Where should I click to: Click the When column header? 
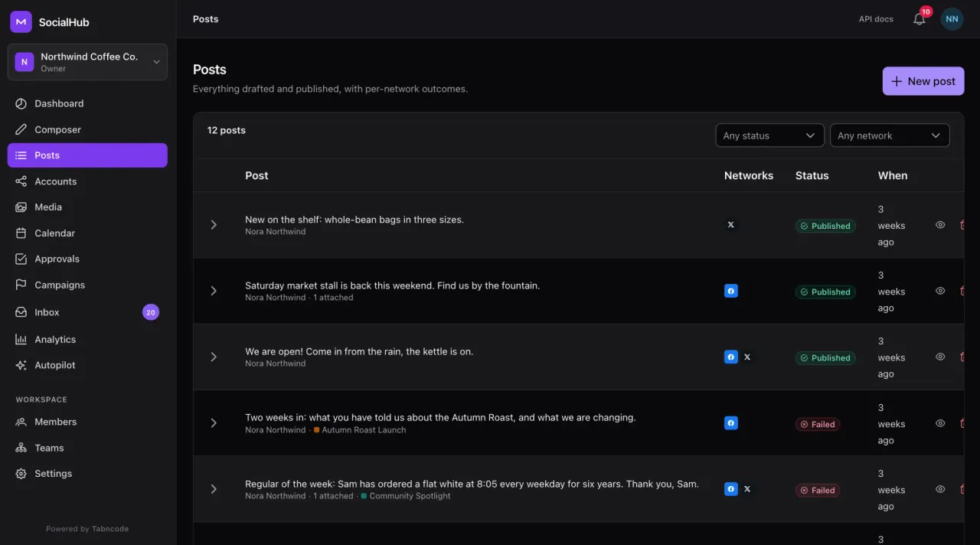893,175
